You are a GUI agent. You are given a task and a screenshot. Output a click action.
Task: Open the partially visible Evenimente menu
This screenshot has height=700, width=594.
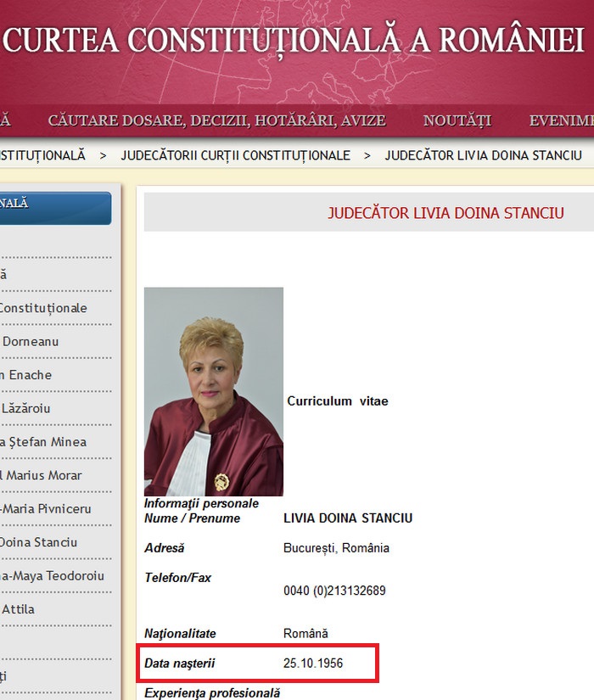click(x=562, y=120)
